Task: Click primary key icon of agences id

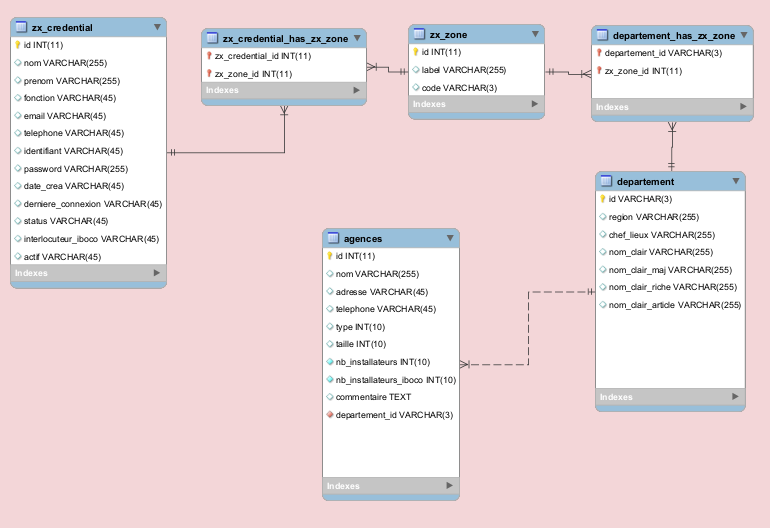Action: coord(330,256)
